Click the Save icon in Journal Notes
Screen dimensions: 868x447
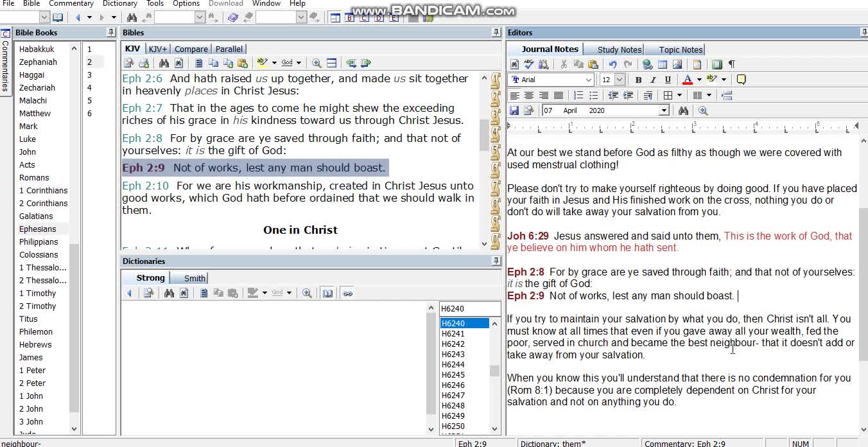click(514, 110)
